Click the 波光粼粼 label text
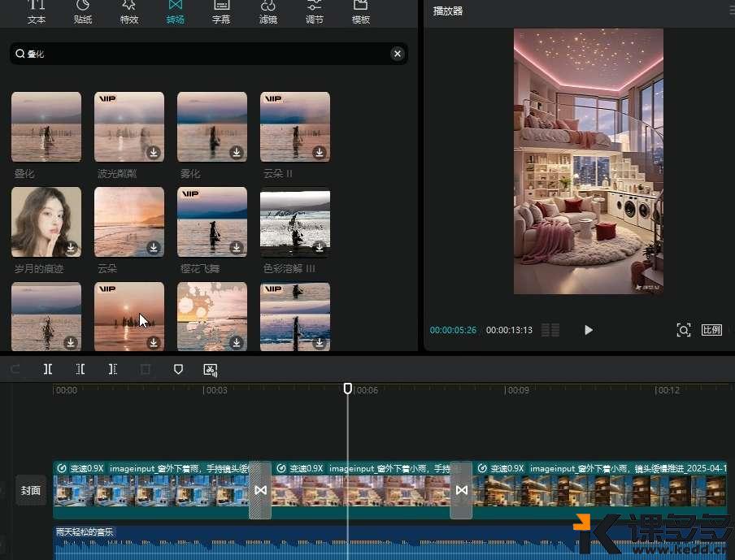This screenshot has width=735, height=560. 117,174
